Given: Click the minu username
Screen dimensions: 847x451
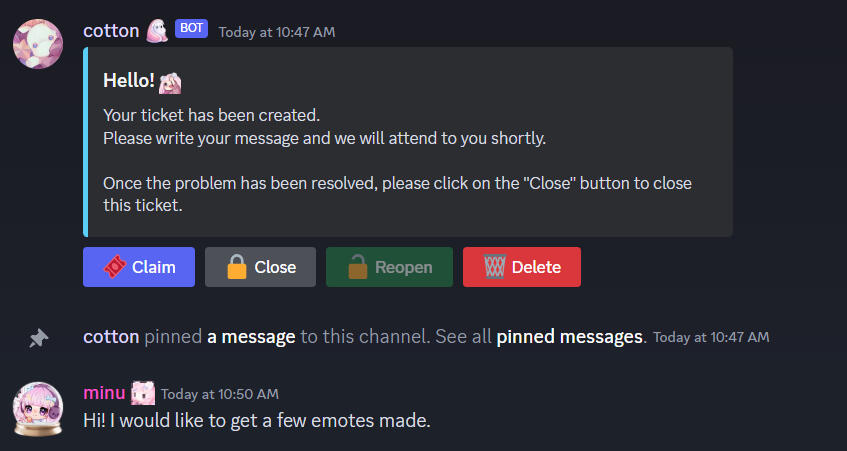Looking at the screenshot, I should (x=104, y=393).
